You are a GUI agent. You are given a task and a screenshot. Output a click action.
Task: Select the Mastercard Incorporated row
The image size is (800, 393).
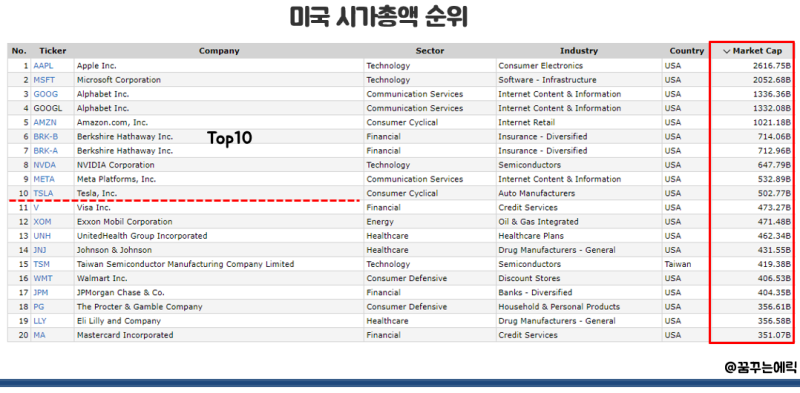401,335
